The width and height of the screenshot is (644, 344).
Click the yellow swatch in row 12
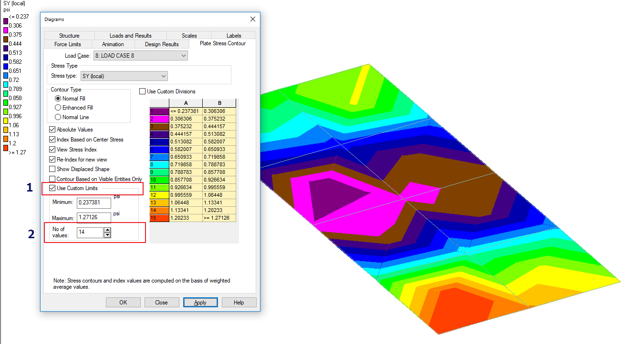click(x=159, y=195)
